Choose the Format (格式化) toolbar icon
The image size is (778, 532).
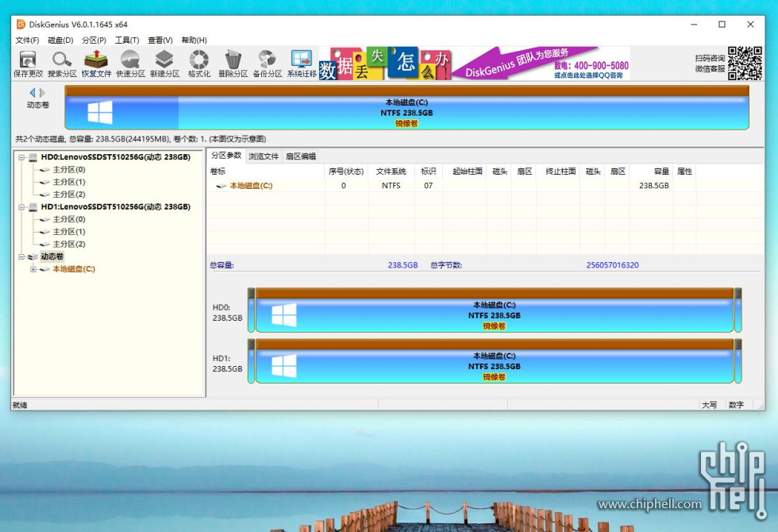tap(199, 64)
